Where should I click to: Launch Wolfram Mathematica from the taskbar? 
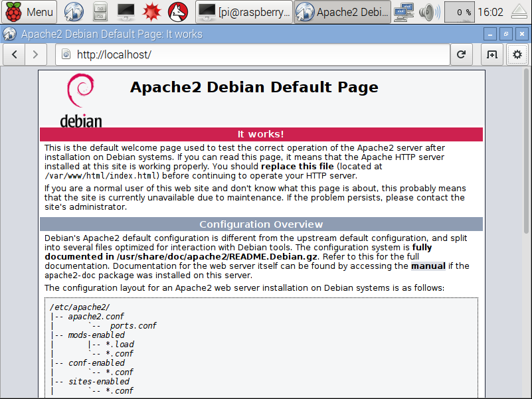[151, 11]
